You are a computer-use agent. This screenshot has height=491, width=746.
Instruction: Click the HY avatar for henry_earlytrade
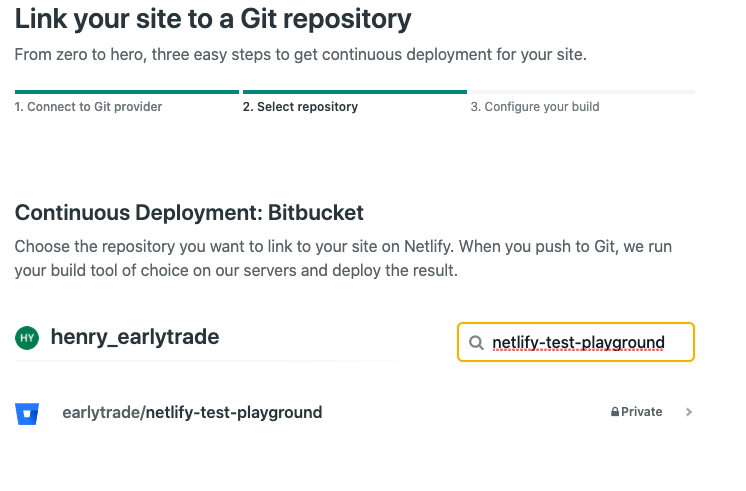pyautogui.click(x=27, y=338)
